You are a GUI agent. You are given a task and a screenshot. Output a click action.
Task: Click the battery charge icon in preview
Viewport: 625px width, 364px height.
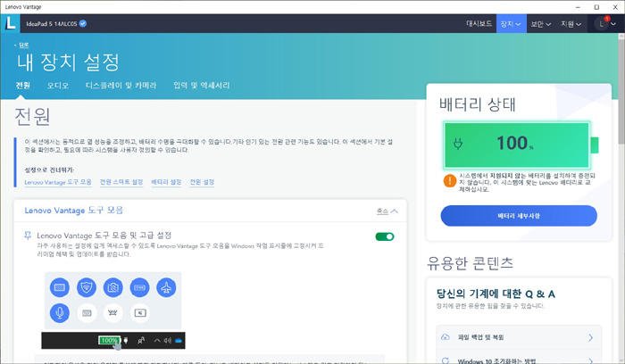point(139,287)
